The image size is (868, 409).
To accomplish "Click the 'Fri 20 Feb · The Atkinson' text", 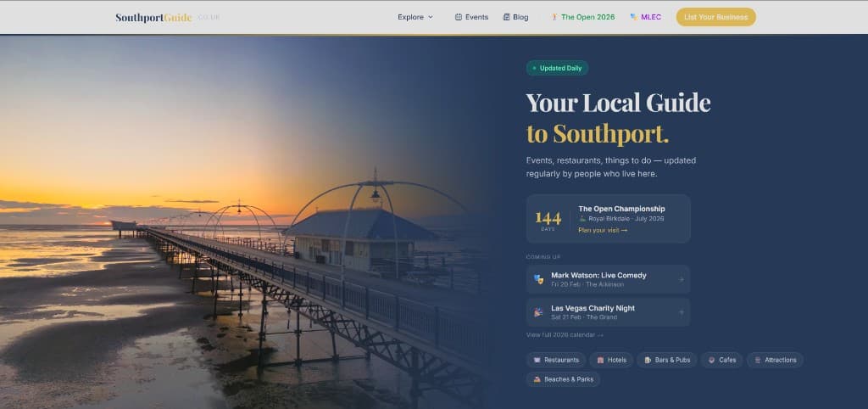I will (587, 284).
